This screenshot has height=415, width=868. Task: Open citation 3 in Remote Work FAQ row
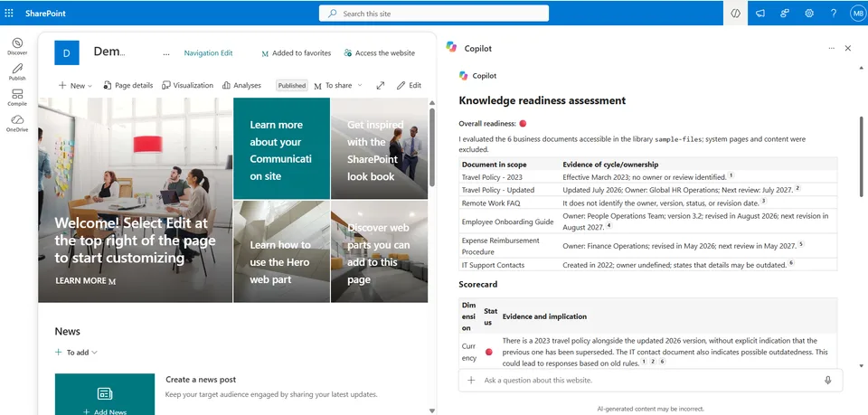763,202
